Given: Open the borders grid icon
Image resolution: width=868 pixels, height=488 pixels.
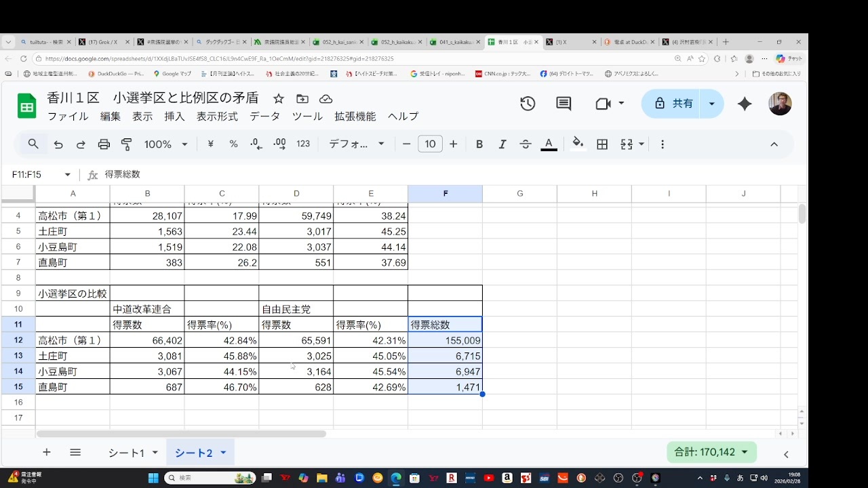Looking at the screenshot, I should point(602,144).
